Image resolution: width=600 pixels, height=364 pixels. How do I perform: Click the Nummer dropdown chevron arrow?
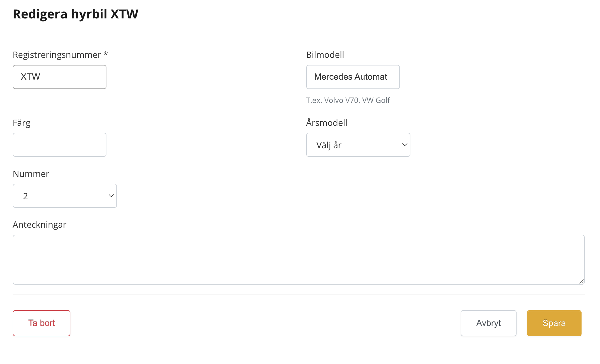(x=111, y=196)
